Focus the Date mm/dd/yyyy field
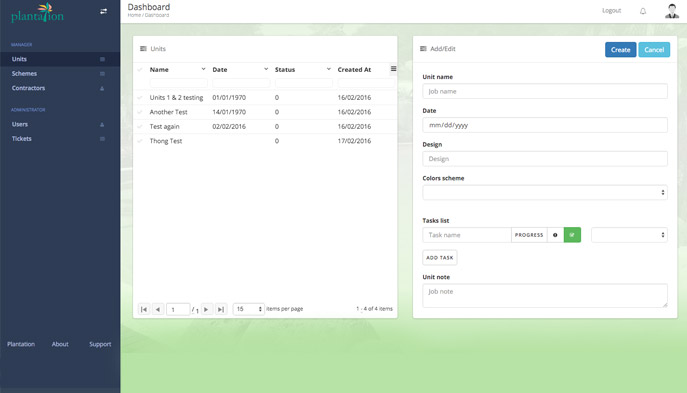Screen dimensions: 687x393 545,125
